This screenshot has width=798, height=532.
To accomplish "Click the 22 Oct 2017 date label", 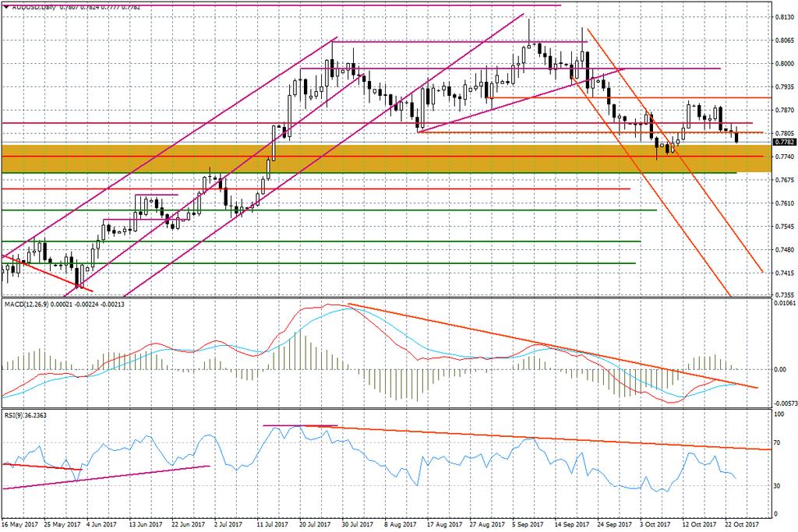I will [742, 524].
